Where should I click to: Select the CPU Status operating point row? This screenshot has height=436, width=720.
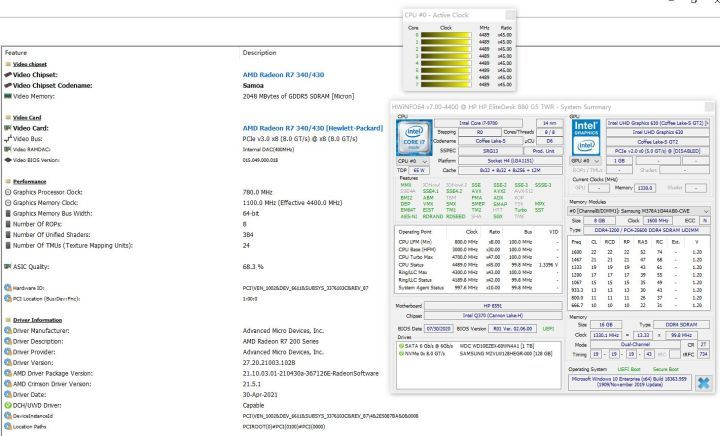pyautogui.click(x=478, y=265)
